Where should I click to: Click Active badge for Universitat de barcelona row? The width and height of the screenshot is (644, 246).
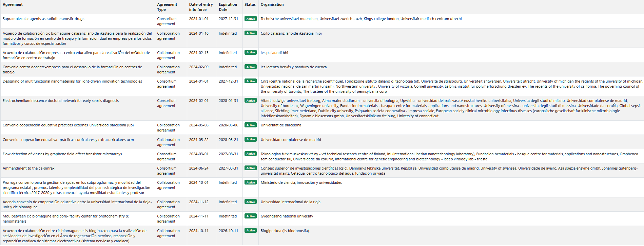tap(251, 125)
